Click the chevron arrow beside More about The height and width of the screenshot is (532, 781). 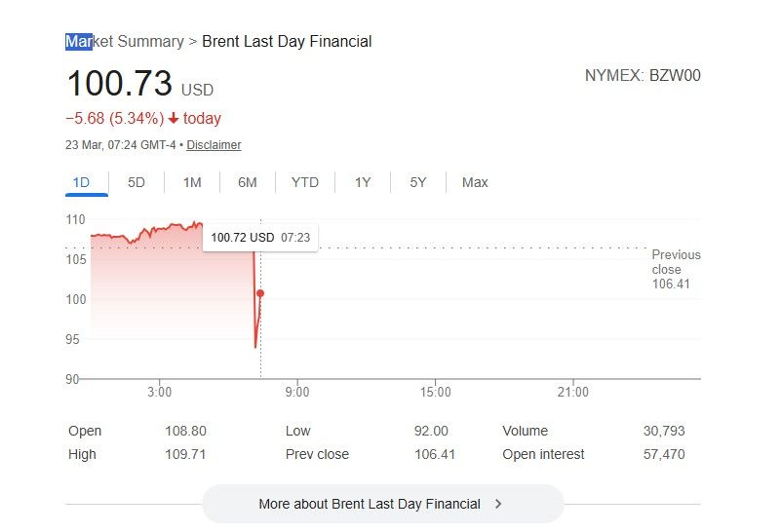[498, 504]
